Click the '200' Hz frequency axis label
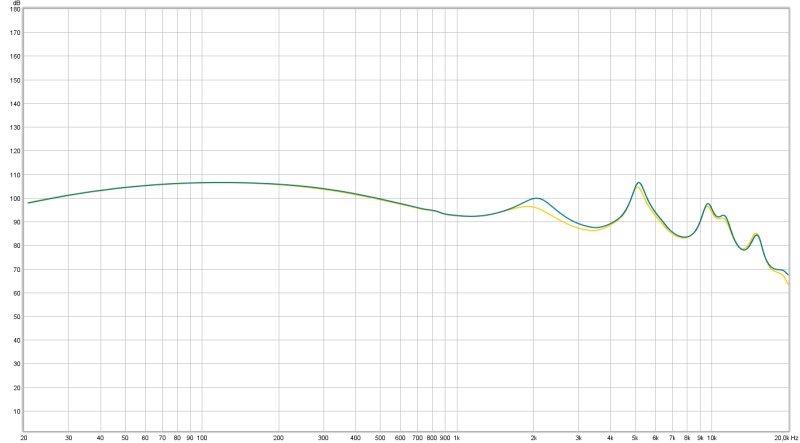The height and width of the screenshot is (443, 800). (279, 438)
